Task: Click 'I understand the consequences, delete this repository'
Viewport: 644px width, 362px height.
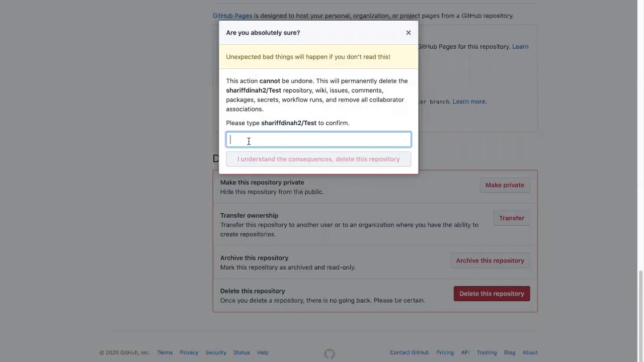Action: 318,159
